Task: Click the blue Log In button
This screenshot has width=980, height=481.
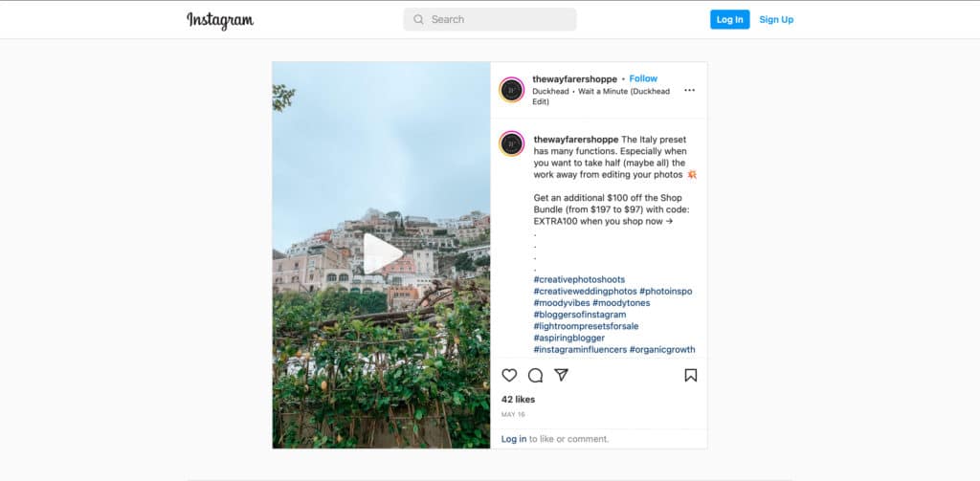Action: [729, 19]
